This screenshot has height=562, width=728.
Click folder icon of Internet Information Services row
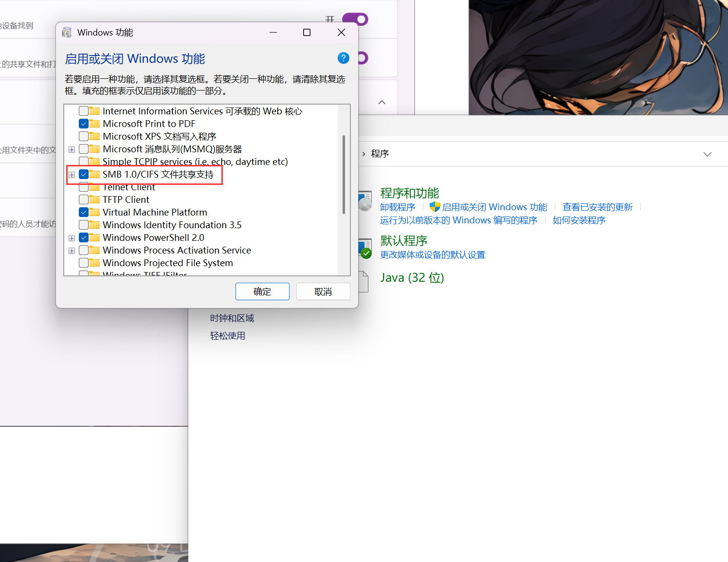click(x=94, y=111)
